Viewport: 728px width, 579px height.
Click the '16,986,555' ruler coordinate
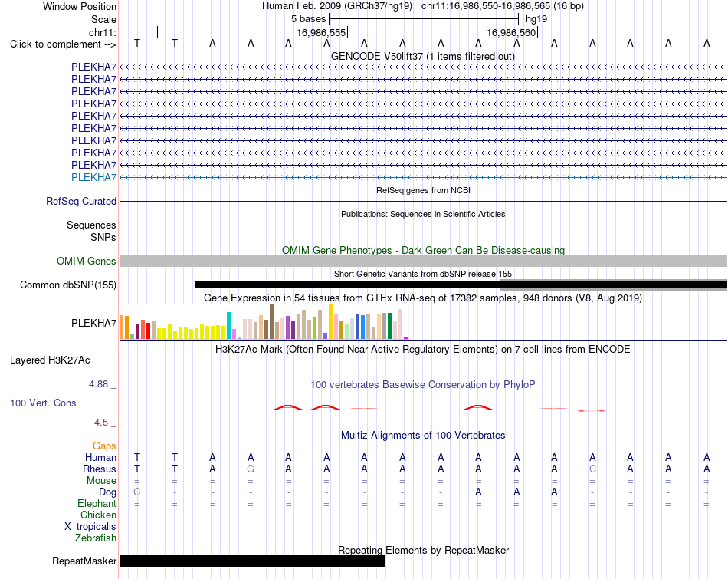pyautogui.click(x=321, y=32)
